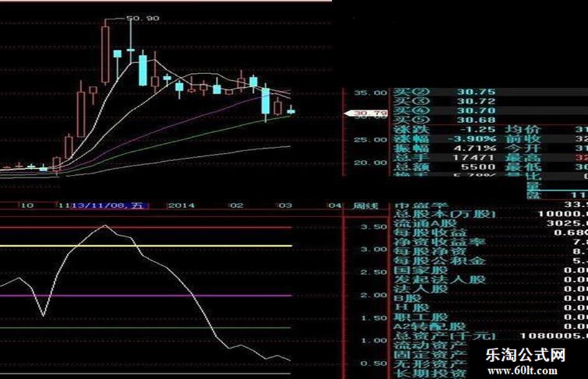The width and height of the screenshot is (588, 379).
Task: Click the 前收 label
Action: [x=523, y=139]
